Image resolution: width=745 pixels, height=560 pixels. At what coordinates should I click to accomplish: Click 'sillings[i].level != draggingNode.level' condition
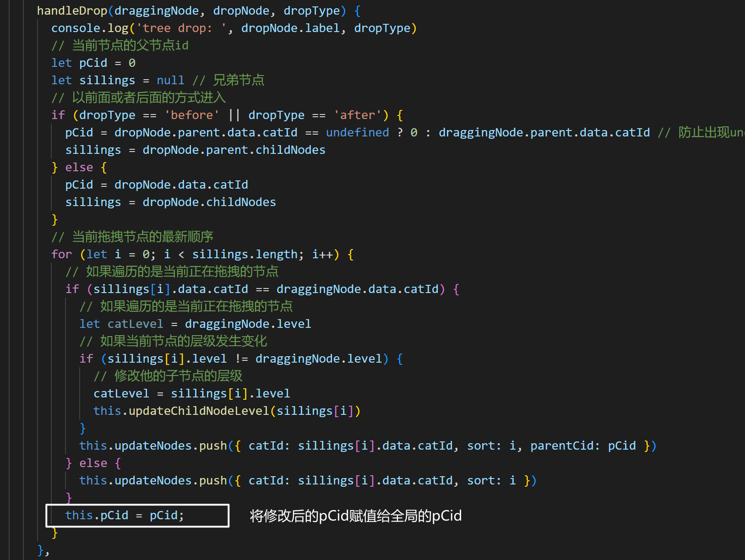point(245,359)
